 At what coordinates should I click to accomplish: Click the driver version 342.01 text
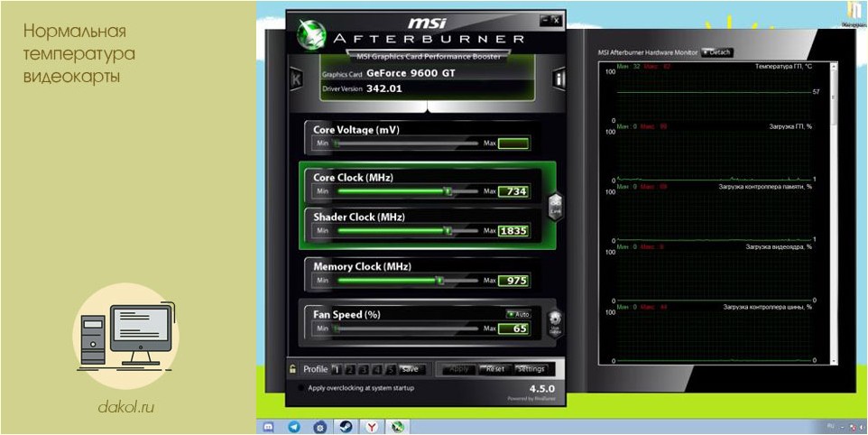tap(384, 88)
